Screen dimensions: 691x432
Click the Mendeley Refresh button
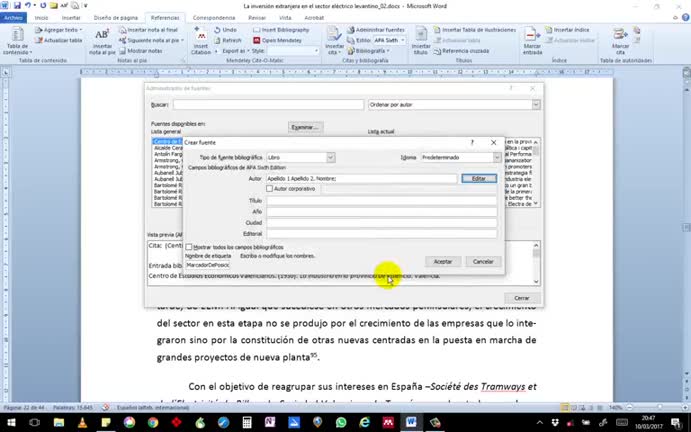[228, 40]
